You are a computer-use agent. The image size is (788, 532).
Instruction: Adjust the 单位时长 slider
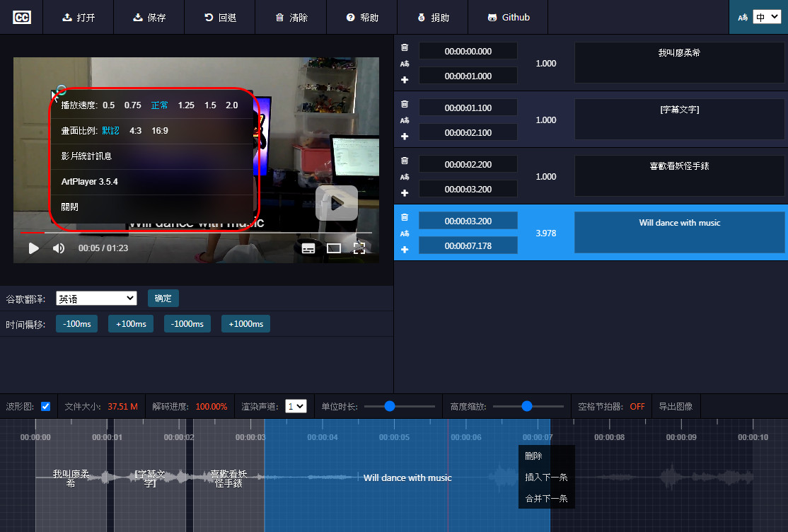click(x=400, y=406)
